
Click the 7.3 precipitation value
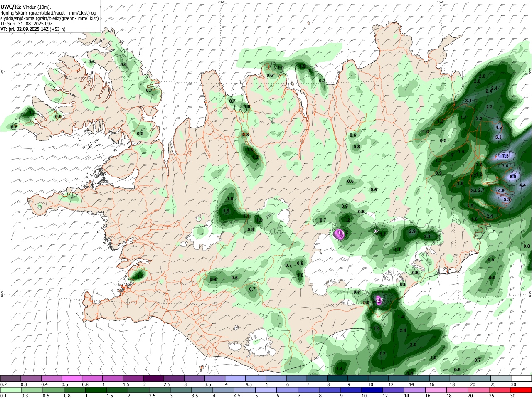pyautogui.click(x=505, y=156)
